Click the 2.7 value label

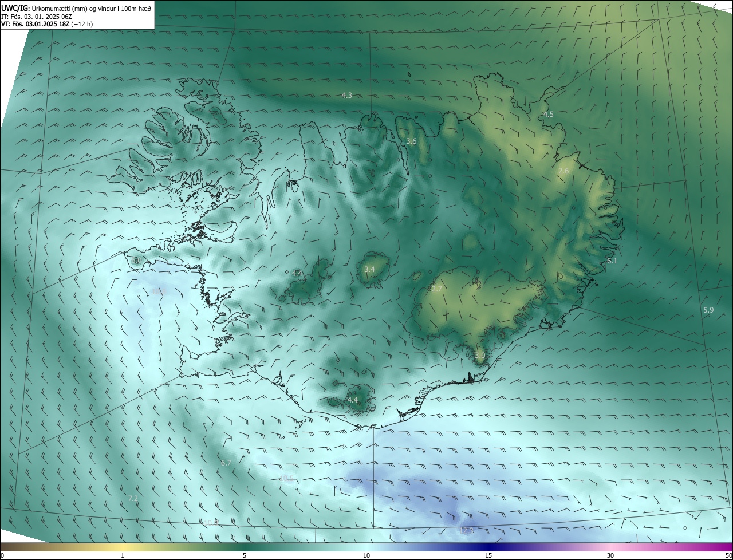pos(436,289)
